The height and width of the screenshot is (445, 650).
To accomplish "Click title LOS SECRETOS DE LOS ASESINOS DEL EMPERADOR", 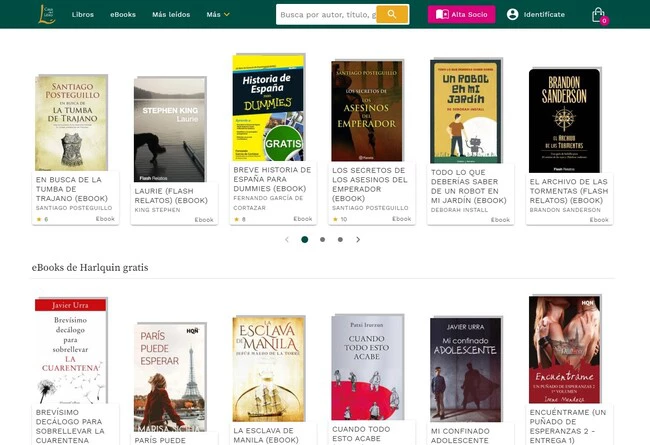I will coord(370,184).
